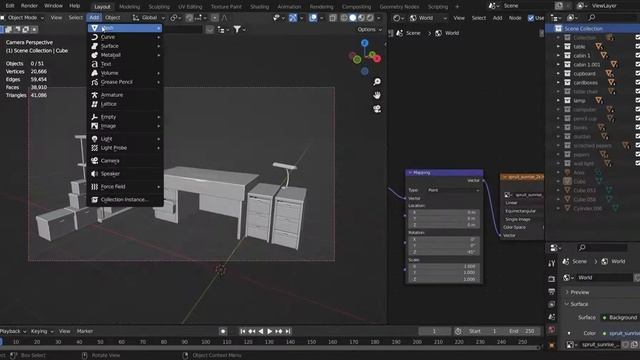
Task: Open the Global transform orientation dropdown
Action: [149, 18]
